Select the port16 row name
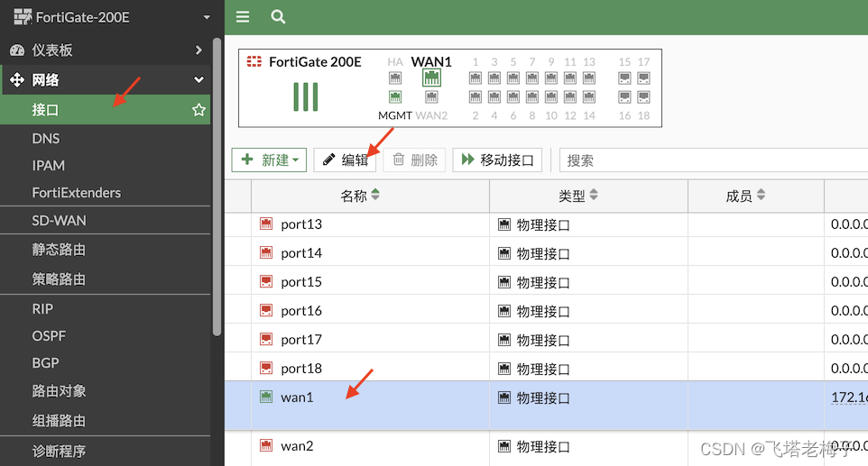Viewport: 868px width, 466px height. pos(301,310)
